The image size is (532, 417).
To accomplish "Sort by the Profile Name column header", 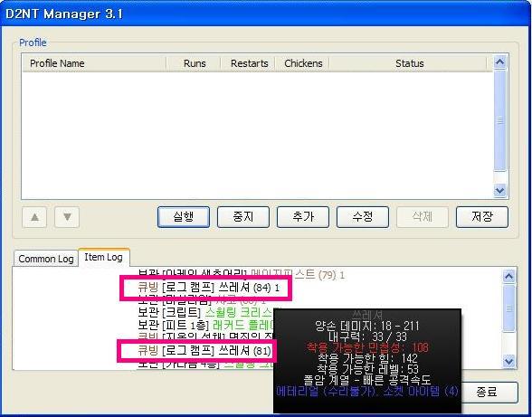I will click(x=94, y=63).
